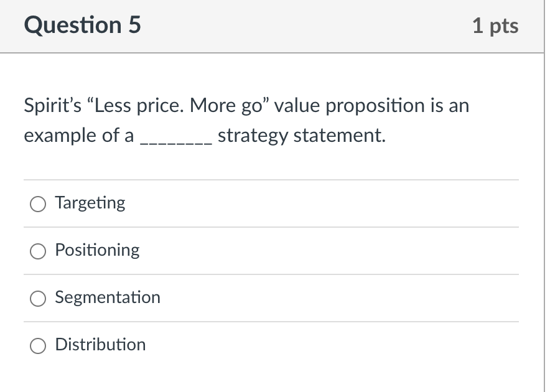Screen dimensions: 550x392
Task: Select the Targeting radio button
Action: click(x=38, y=203)
